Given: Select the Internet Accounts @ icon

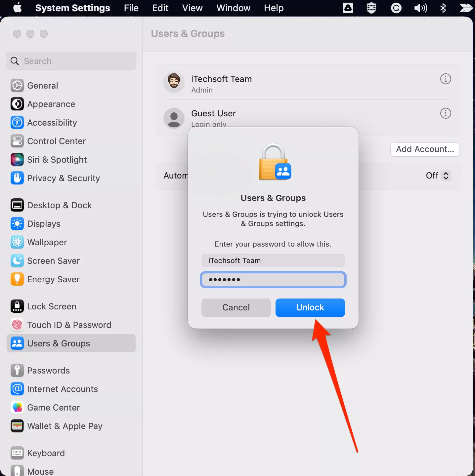Looking at the screenshot, I should (17, 389).
